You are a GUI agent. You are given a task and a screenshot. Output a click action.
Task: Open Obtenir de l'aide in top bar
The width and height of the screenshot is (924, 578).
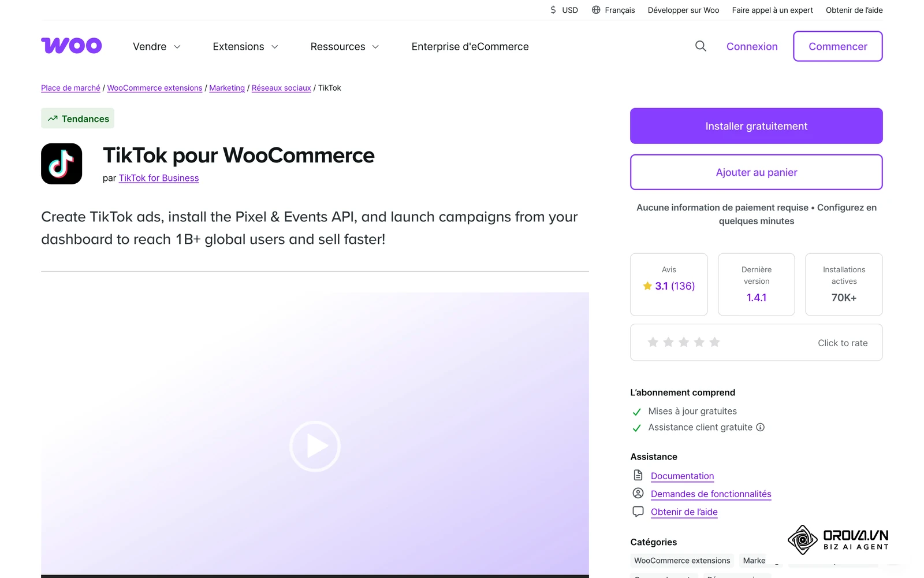click(x=854, y=10)
